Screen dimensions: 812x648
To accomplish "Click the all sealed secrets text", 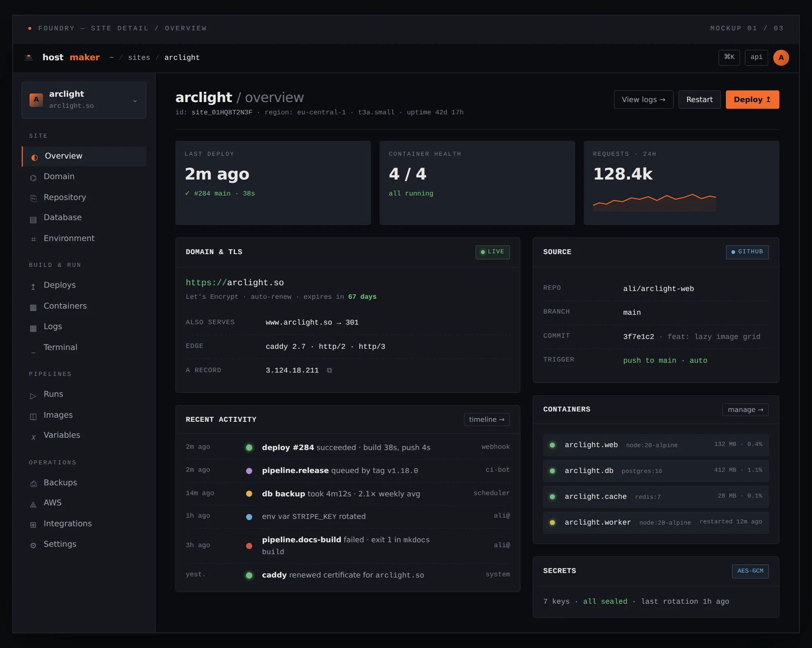I will 605,602.
